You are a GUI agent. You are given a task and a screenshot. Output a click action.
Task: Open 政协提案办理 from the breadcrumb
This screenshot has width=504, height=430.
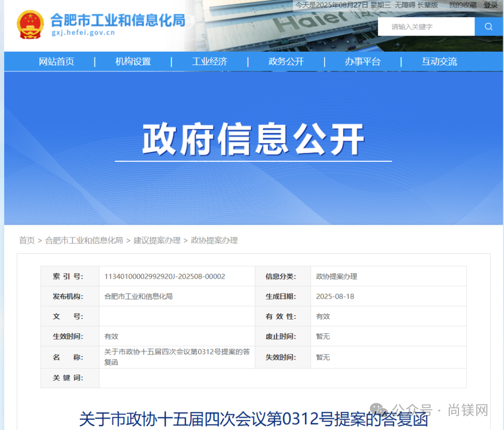(x=214, y=240)
